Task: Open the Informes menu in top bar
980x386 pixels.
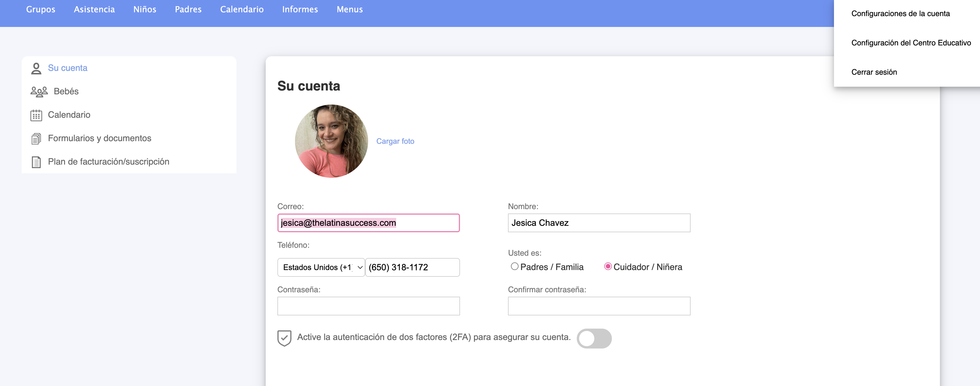Action: [x=300, y=9]
